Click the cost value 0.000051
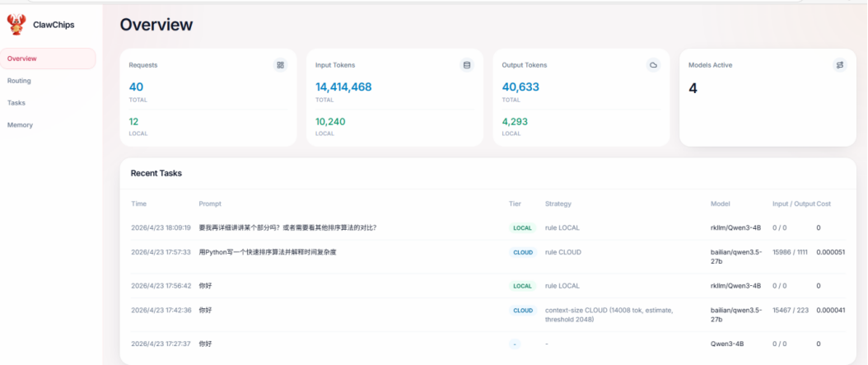The width and height of the screenshot is (868, 365). [x=830, y=252]
